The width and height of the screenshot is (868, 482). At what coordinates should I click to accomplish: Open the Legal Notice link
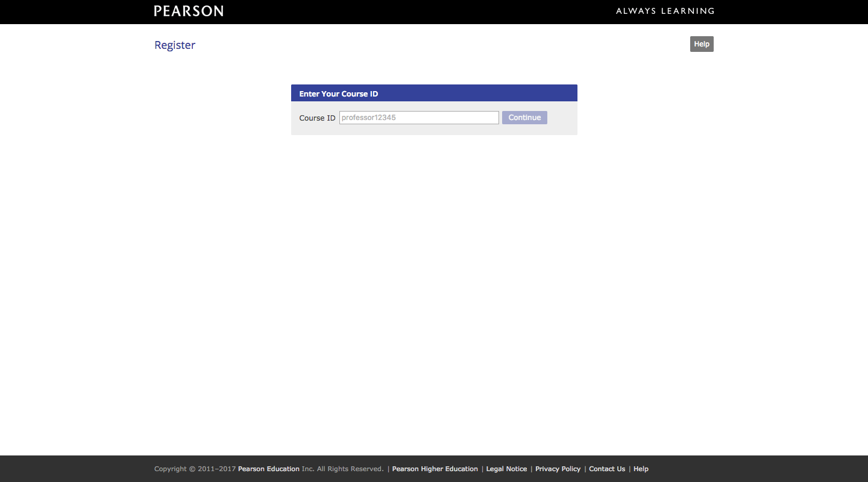[506, 469]
